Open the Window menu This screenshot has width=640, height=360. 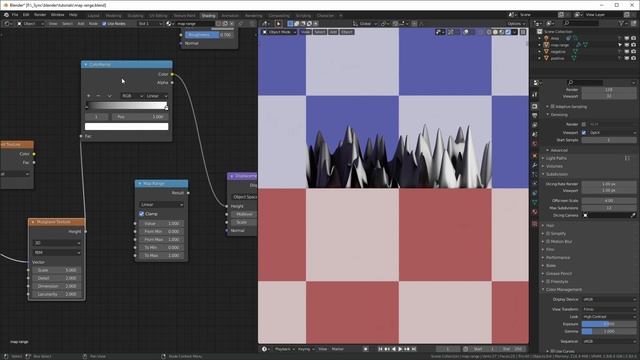pyautogui.click(x=58, y=15)
